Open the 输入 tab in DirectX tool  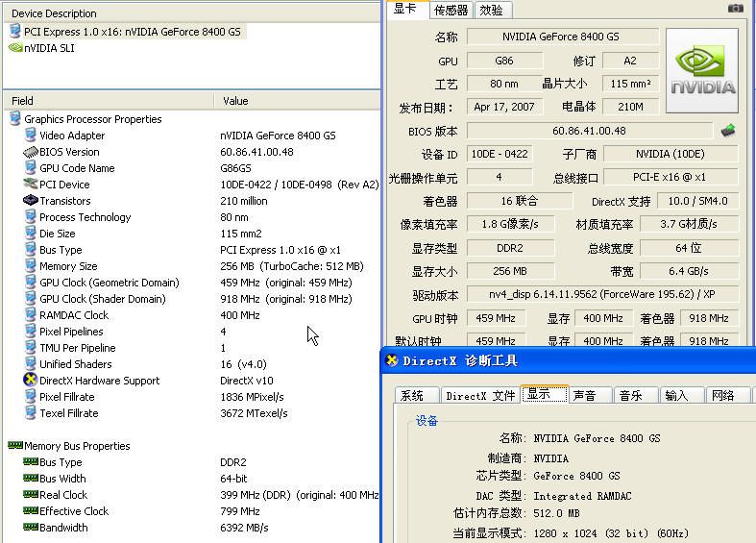[682, 395]
